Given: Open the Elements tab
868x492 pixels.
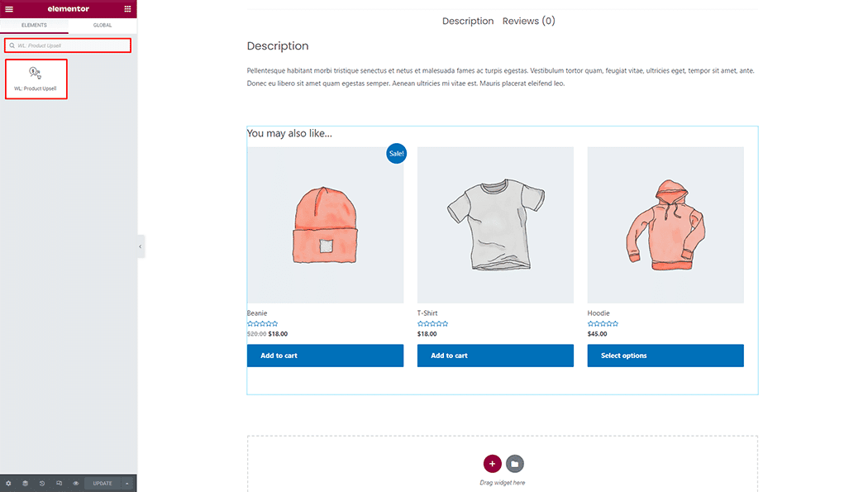Looking at the screenshot, I should point(34,26).
